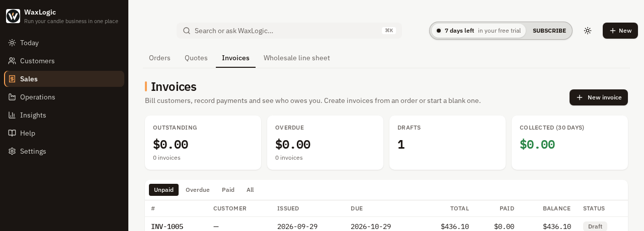Open invoice INV-1005
Screen dimensions: 644x231
(x=167, y=226)
